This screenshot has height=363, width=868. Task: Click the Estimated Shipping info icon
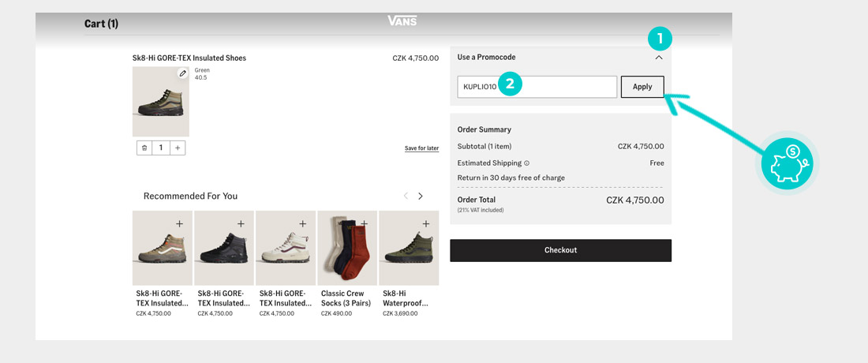coord(527,163)
